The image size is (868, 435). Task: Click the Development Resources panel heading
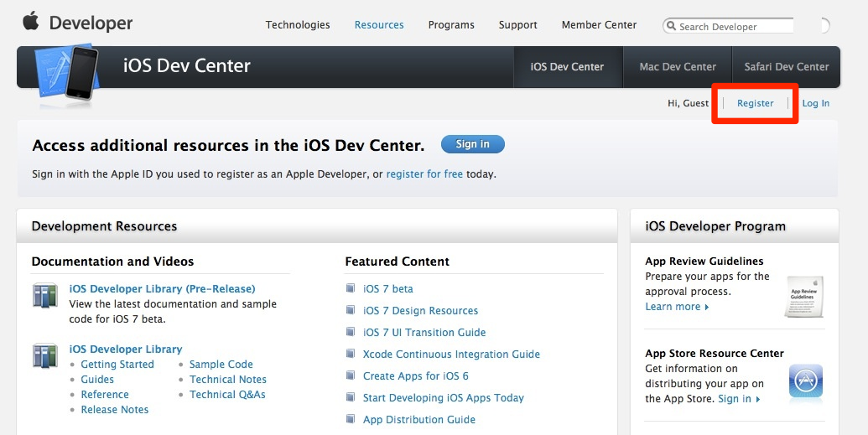[x=104, y=225]
